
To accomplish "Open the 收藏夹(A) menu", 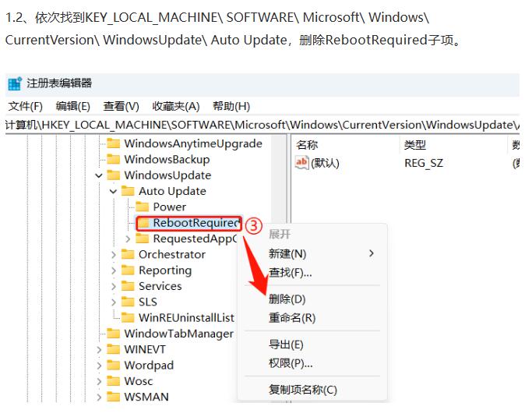I will pos(175,106).
